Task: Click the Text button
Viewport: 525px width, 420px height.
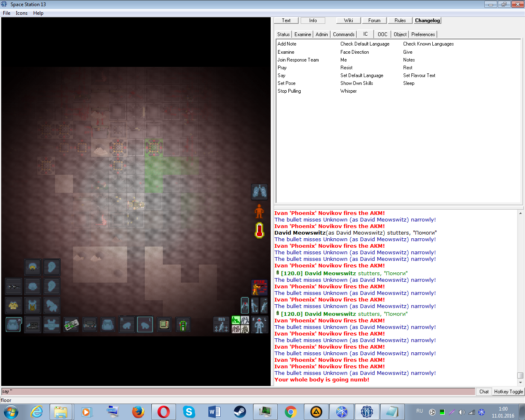Action: click(x=286, y=21)
